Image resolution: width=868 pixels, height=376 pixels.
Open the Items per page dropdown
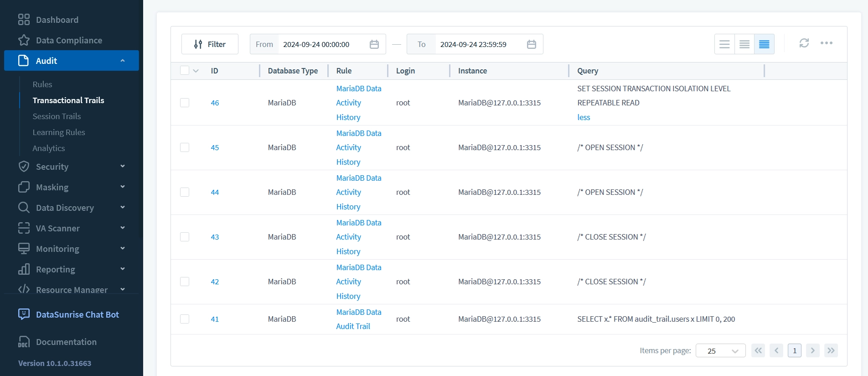point(721,350)
